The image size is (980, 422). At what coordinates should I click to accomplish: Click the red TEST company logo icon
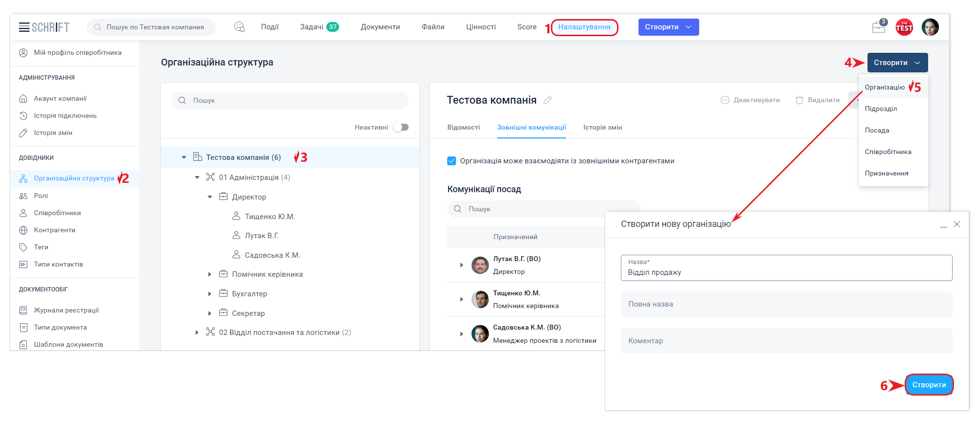pos(904,27)
